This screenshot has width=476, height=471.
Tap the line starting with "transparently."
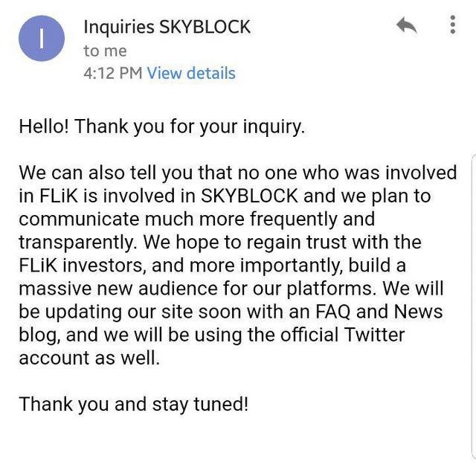pyautogui.click(x=220, y=243)
